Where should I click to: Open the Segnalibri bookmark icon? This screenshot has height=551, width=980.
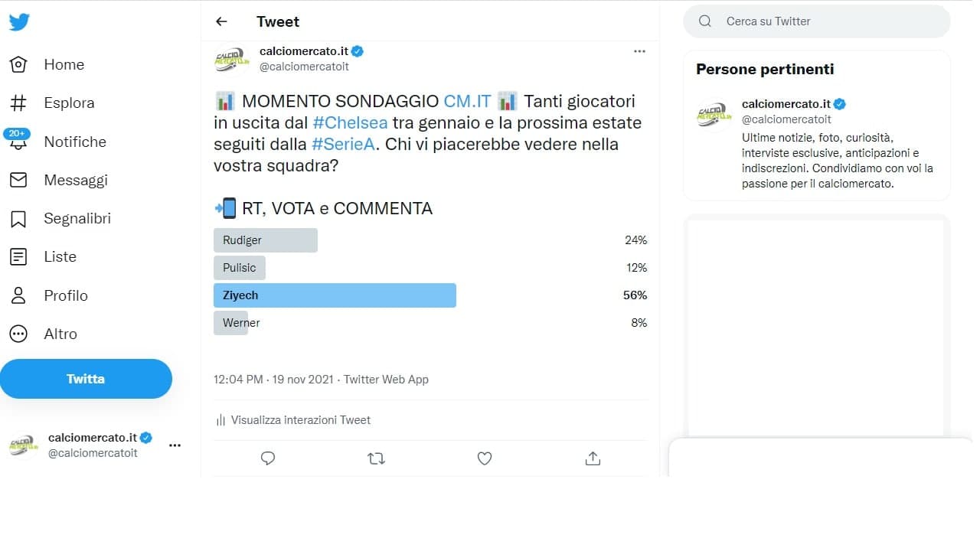18,219
